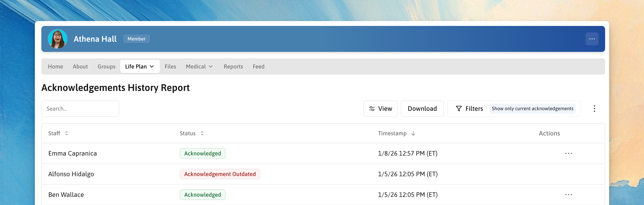
Task: Open the vertical three-dot report menu
Action: (595, 109)
